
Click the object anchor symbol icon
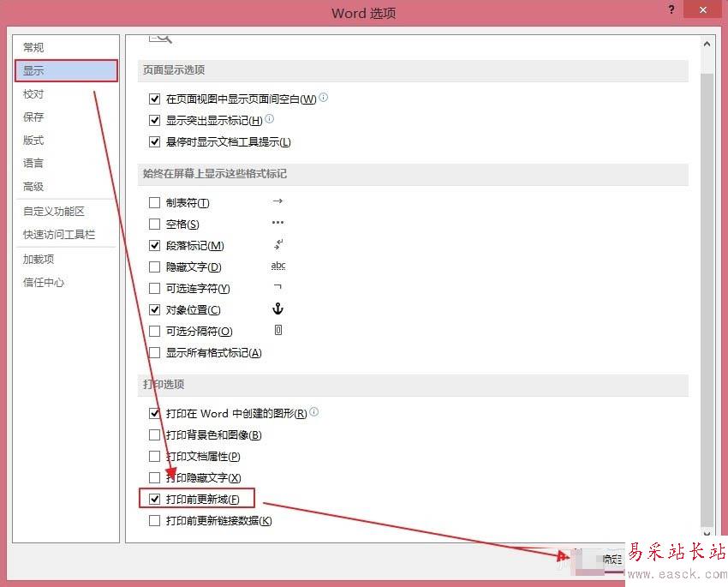coord(277,308)
